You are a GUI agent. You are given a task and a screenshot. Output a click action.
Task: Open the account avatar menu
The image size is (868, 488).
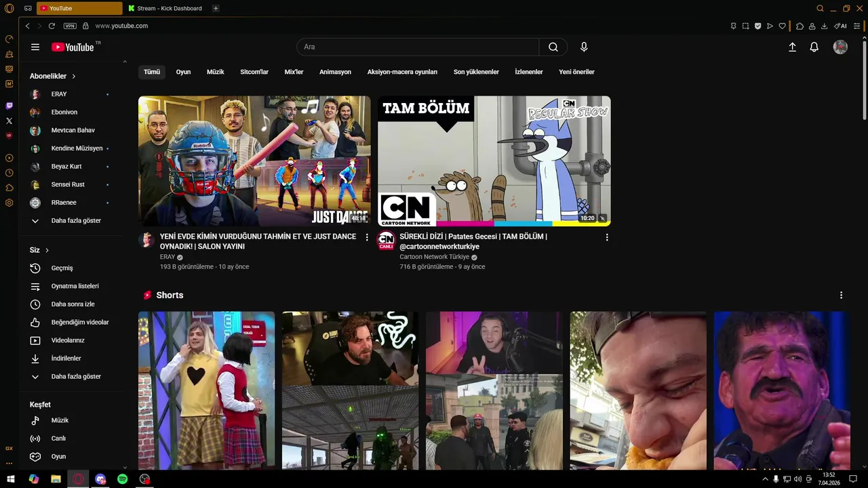pyautogui.click(x=840, y=47)
